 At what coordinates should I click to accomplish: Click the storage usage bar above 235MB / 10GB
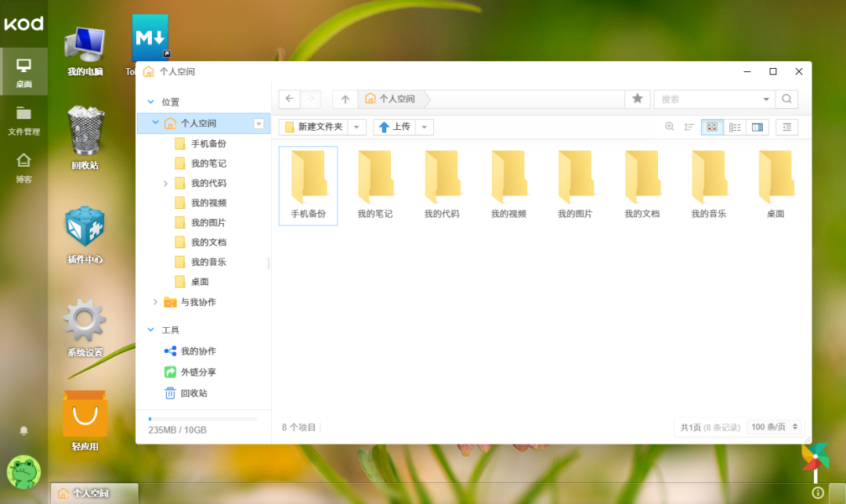pos(202,419)
